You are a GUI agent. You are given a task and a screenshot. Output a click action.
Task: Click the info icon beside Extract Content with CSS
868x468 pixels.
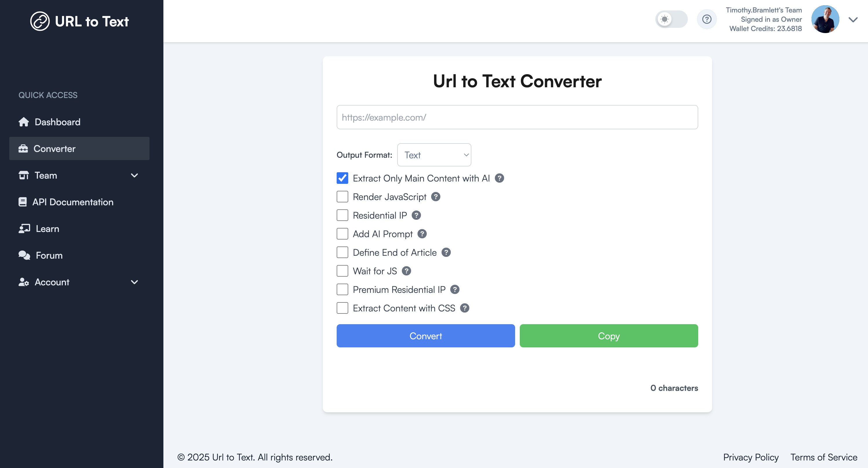pos(465,308)
